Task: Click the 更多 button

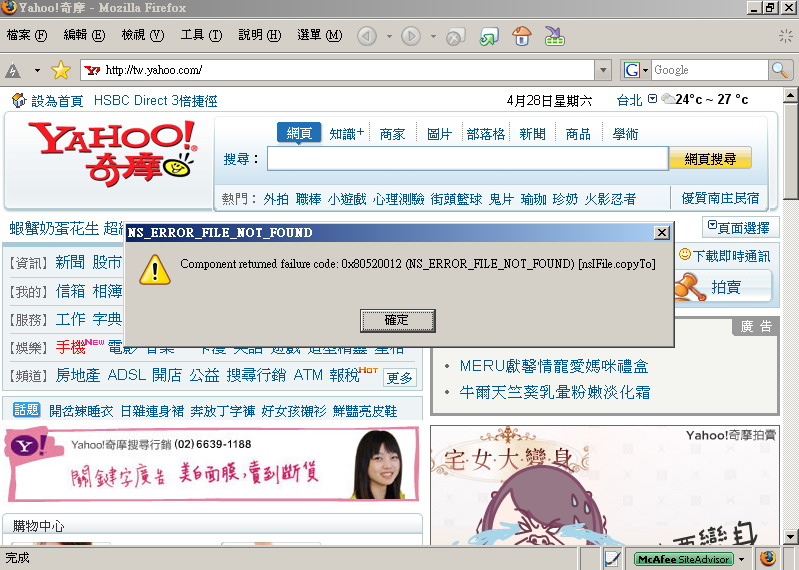Action: tap(400, 378)
